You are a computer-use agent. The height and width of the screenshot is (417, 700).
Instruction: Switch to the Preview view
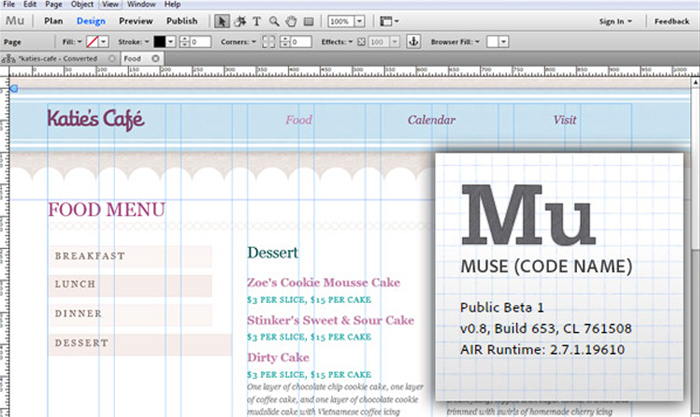tap(136, 21)
